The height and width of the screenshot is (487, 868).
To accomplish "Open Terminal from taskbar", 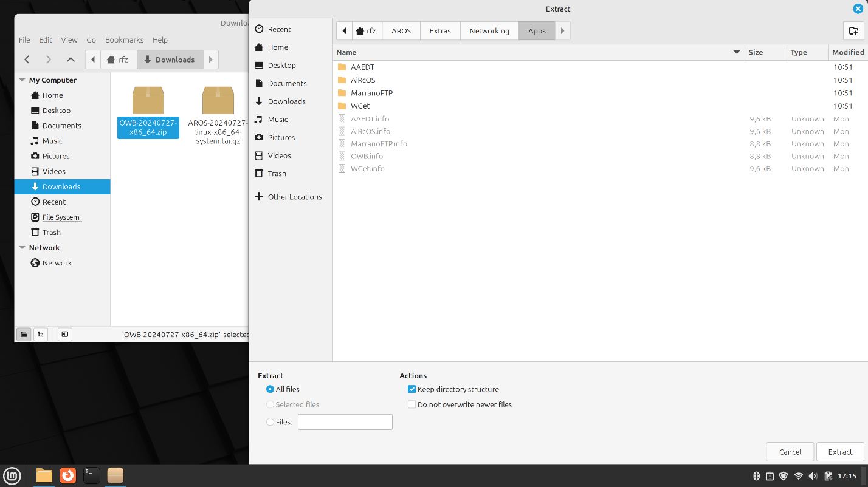I will (x=92, y=475).
